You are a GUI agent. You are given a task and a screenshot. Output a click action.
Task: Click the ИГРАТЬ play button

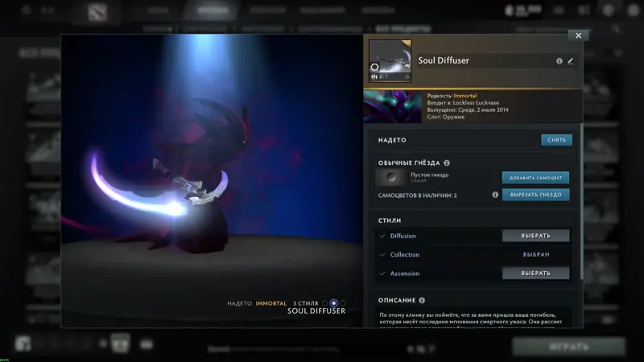click(569, 347)
